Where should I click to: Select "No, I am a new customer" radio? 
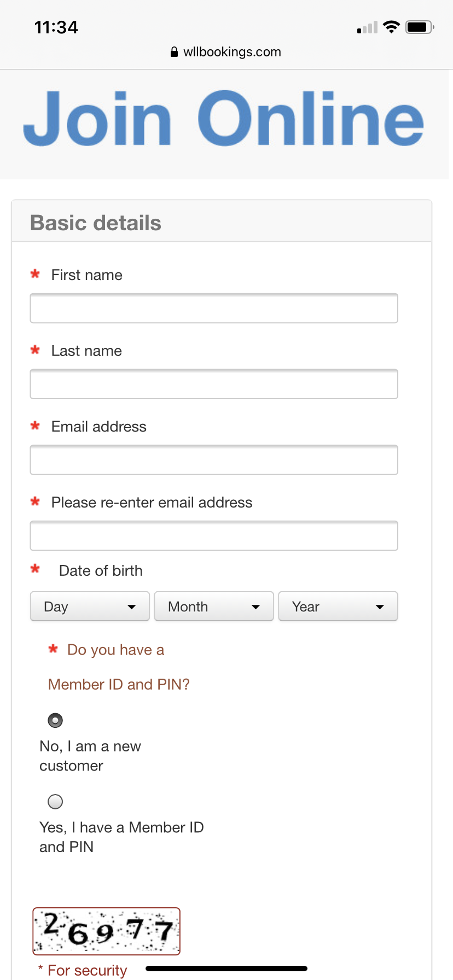pos(55,720)
